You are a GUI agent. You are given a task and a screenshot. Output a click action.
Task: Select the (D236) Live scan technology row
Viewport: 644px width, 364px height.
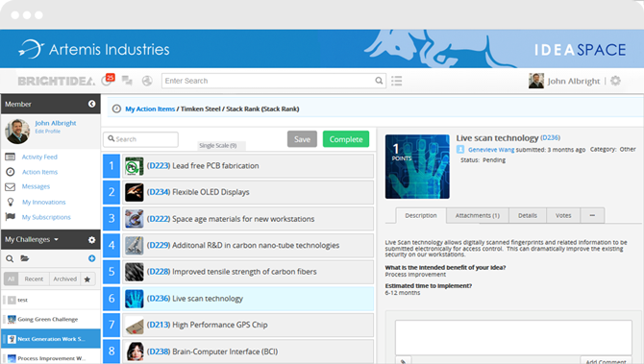(x=248, y=299)
